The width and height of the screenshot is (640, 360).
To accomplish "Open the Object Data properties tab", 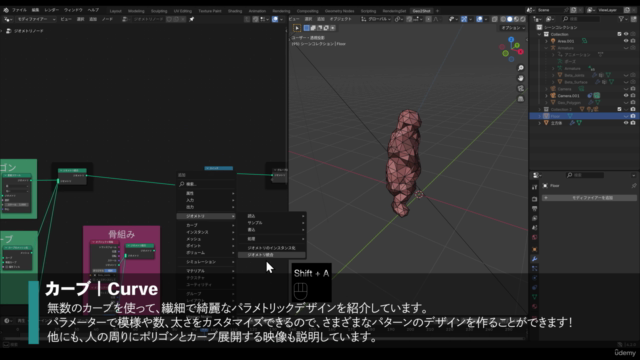I will tap(535, 297).
